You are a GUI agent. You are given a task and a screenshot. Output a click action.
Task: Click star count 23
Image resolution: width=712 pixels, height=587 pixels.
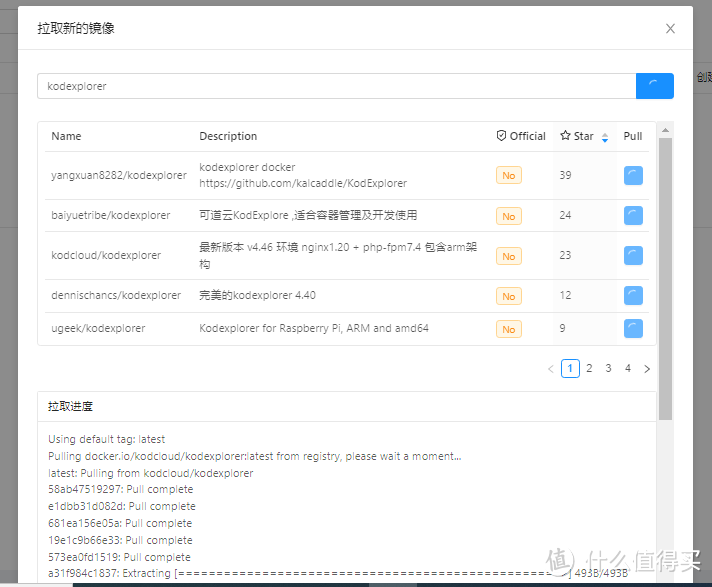click(x=565, y=255)
